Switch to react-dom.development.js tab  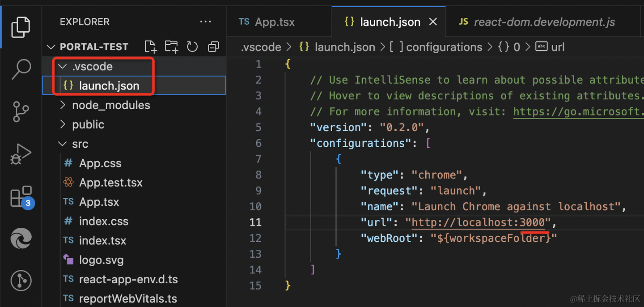(544, 22)
